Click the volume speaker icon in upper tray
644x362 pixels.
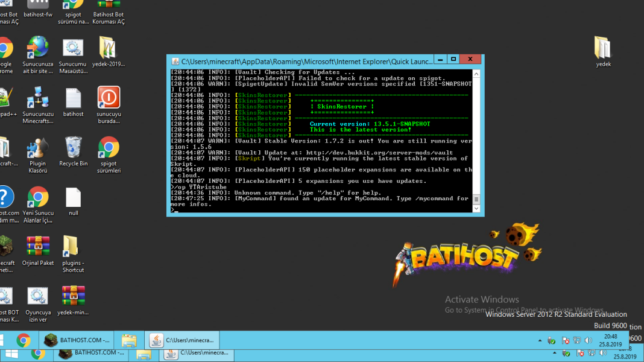[x=588, y=341]
